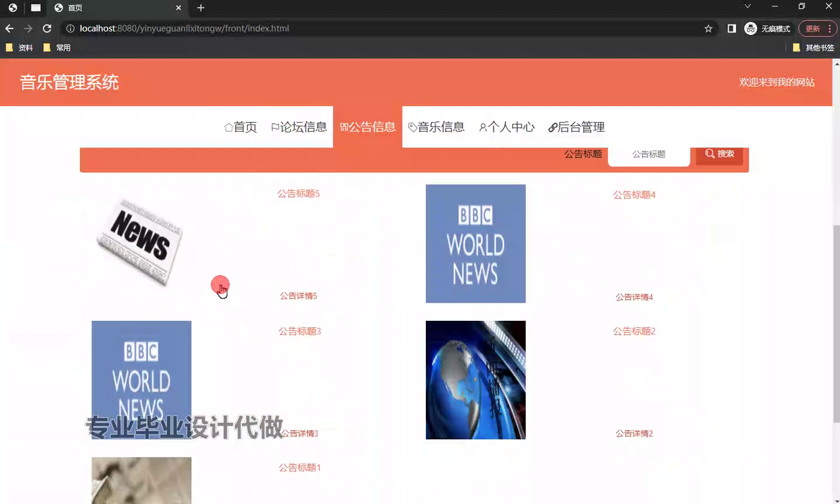Viewport: 840px width, 504px height.
Task: Open the 公告标题1 link
Action: pyautogui.click(x=300, y=468)
